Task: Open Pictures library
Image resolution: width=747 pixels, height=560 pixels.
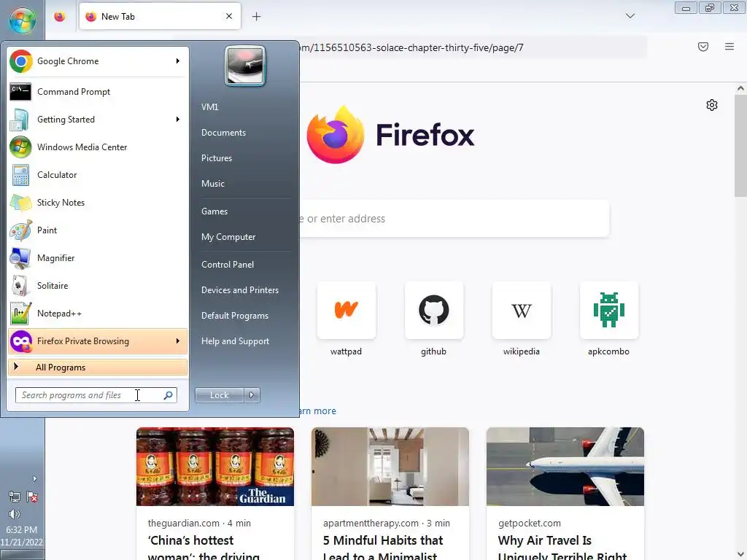Action: tap(216, 158)
